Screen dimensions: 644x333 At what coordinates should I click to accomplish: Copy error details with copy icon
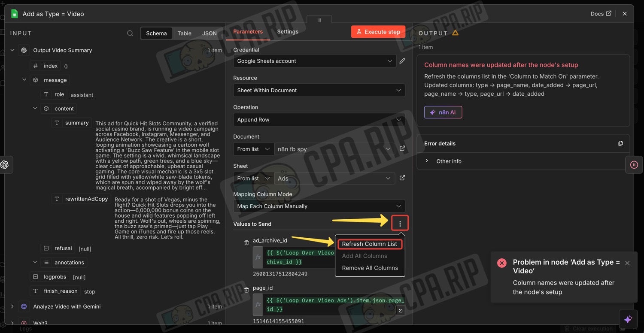(x=620, y=143)
